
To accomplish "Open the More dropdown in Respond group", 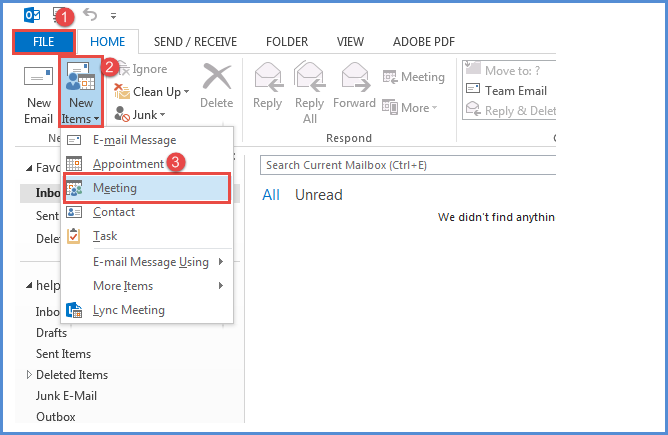I will click(413, 108).
